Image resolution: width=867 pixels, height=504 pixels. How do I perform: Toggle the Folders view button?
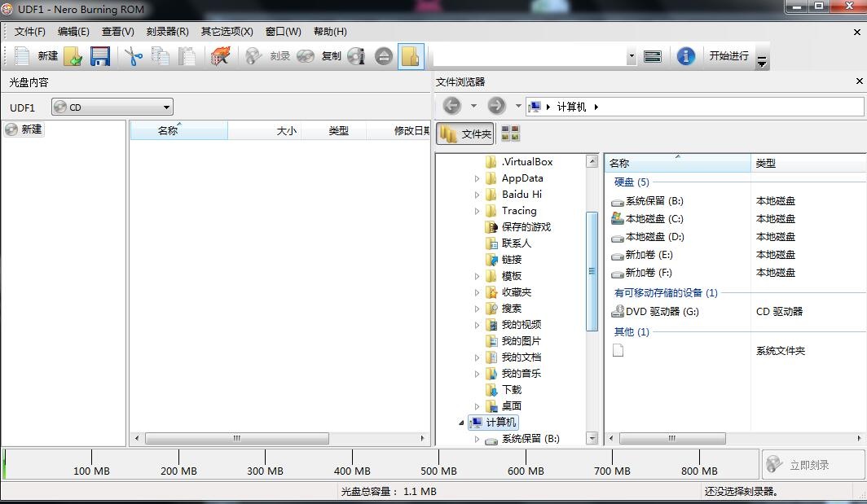[x=465, y=134]
